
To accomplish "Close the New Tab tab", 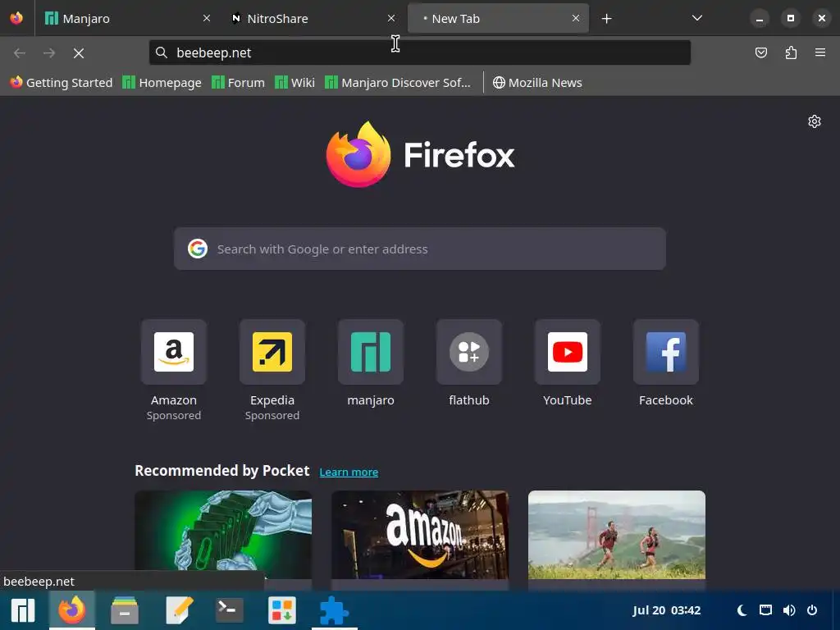I will (576, 18).
